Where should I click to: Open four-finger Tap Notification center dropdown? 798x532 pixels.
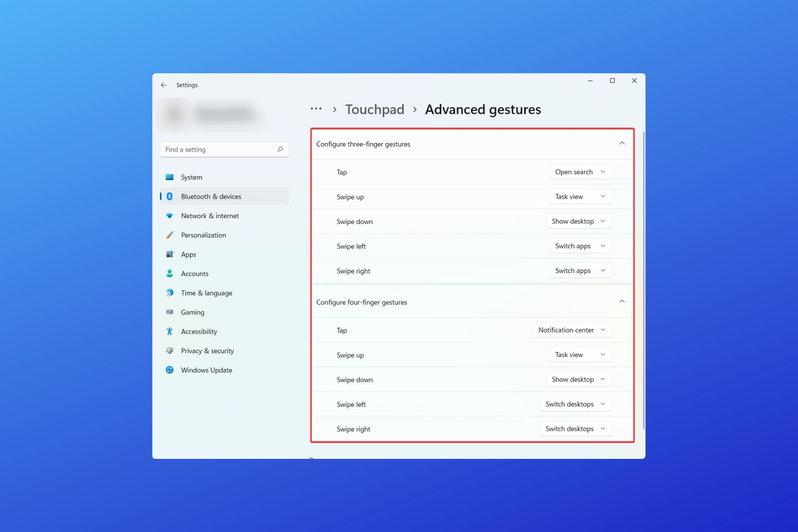(572, 330)
